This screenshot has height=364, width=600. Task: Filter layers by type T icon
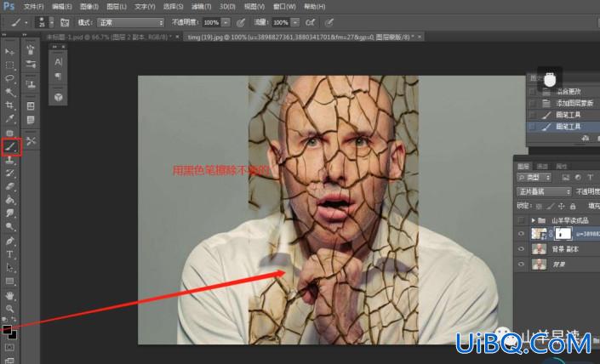click(589, 178)
